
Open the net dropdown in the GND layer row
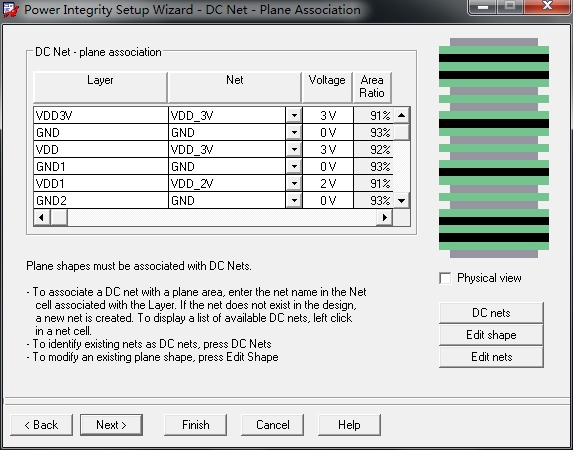coord(294,132)
